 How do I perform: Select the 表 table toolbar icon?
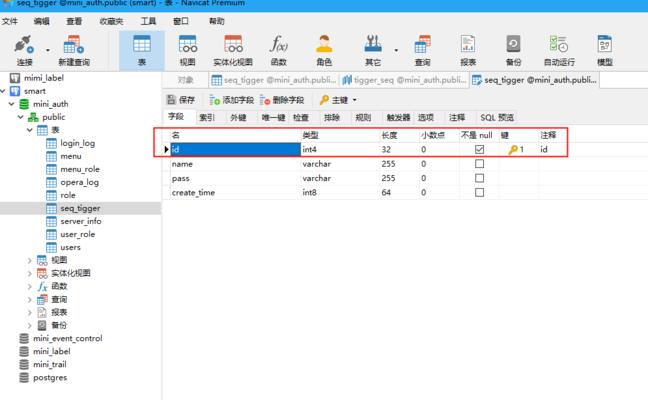(142, 50)
